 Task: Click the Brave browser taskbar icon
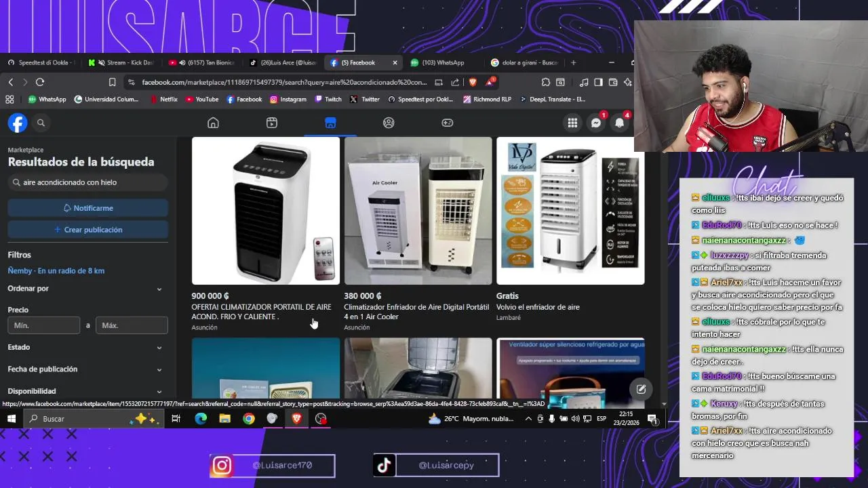click(x=296, y=419)
